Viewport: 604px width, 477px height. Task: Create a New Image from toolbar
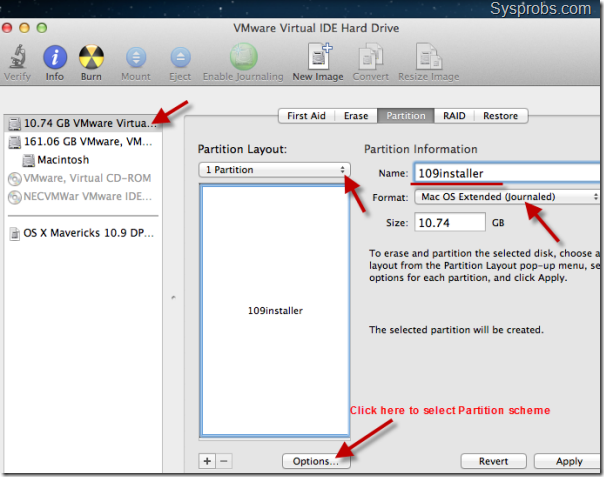[x=320, y=56]
